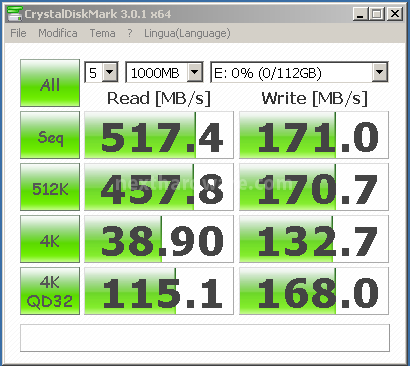Click the Read [MB/s] column header
Screen dimensions: 410x366
[x=159, y=99]
